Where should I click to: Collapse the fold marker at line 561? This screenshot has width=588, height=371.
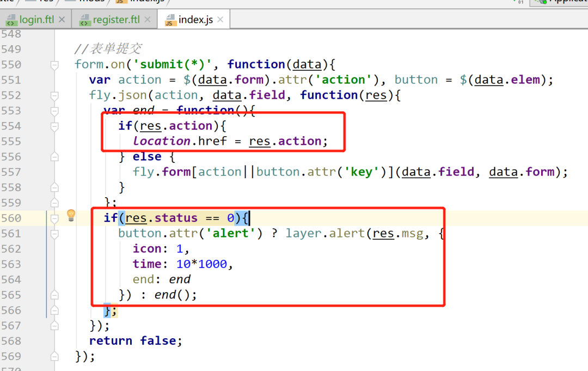(54, 234)
